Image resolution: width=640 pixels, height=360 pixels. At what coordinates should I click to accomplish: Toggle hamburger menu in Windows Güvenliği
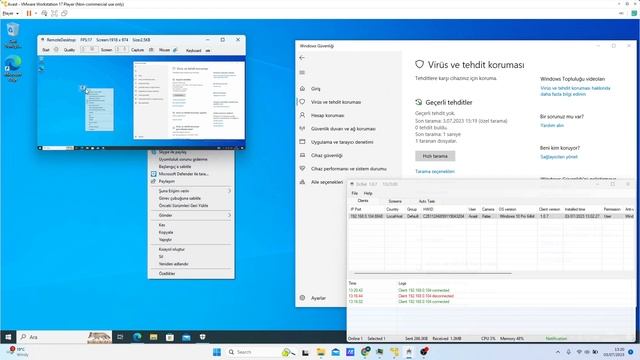click(x=302, y=73)
